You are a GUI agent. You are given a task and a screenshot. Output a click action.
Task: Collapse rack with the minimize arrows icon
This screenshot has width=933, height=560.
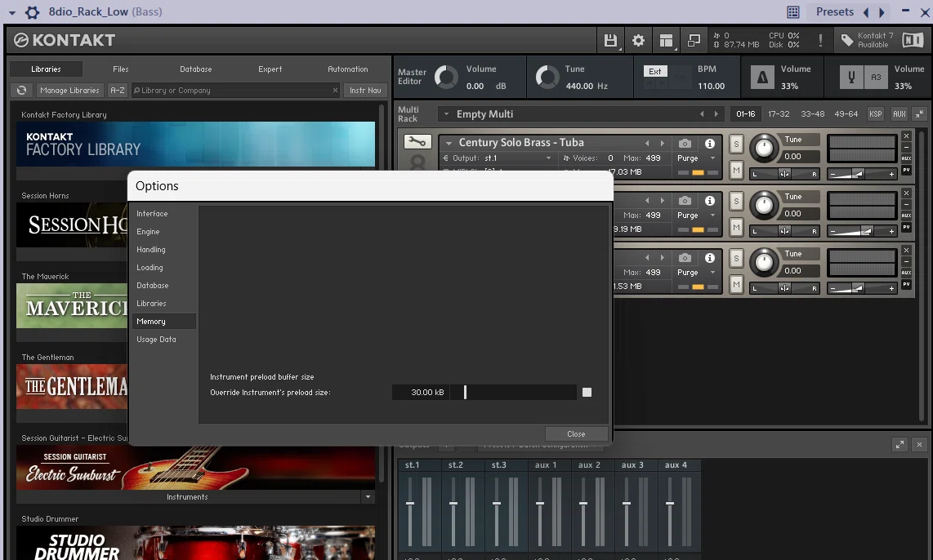click(x=920, y=114)
